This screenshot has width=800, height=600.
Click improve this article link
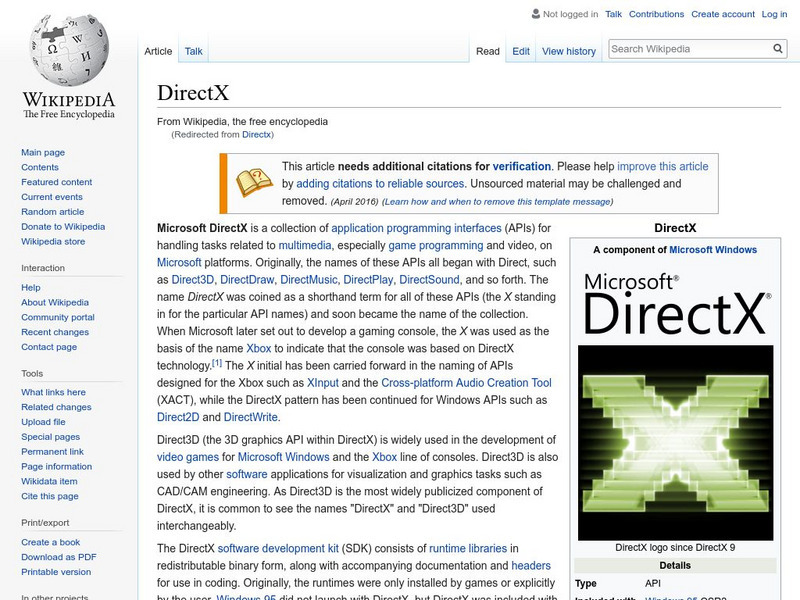coord(663,166)
